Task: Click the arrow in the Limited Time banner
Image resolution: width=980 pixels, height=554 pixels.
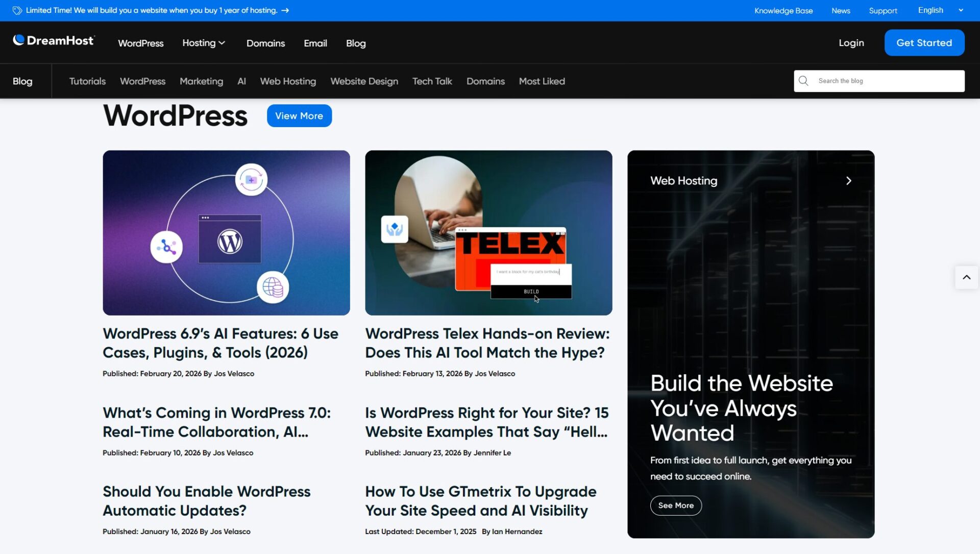Action: coord(284,10)
